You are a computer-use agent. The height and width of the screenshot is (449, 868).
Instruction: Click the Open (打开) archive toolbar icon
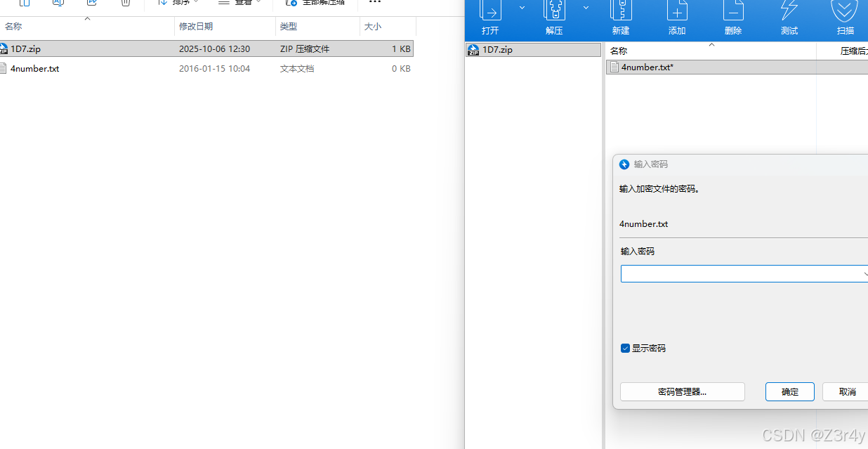pyautogui.click(x=490, y=10)
